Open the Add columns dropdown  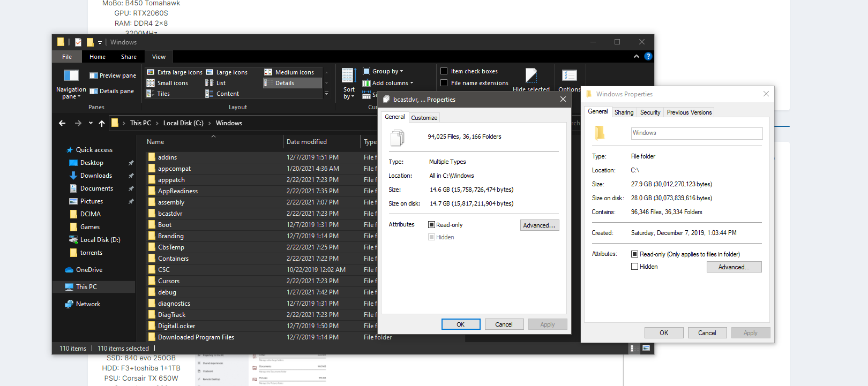[x=388, y=83]
